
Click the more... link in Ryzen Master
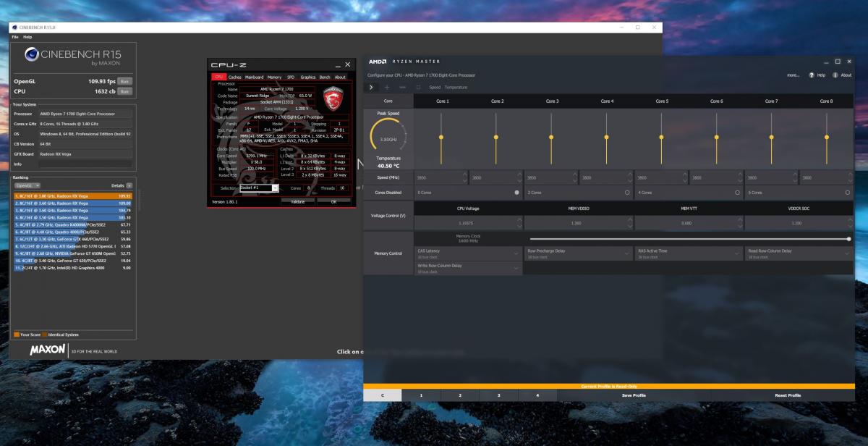(x=793, y=75)
